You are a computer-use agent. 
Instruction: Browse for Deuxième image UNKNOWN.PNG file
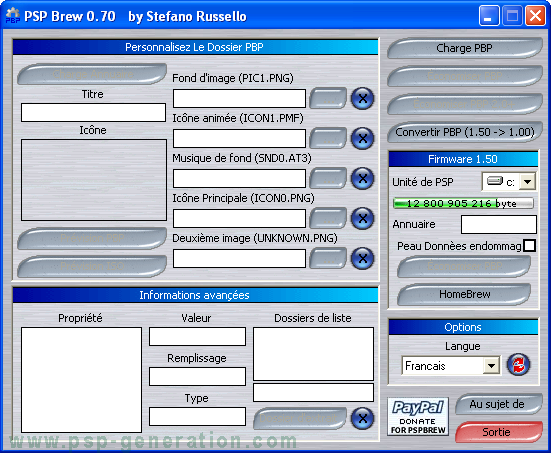click(x=328, y=259)
